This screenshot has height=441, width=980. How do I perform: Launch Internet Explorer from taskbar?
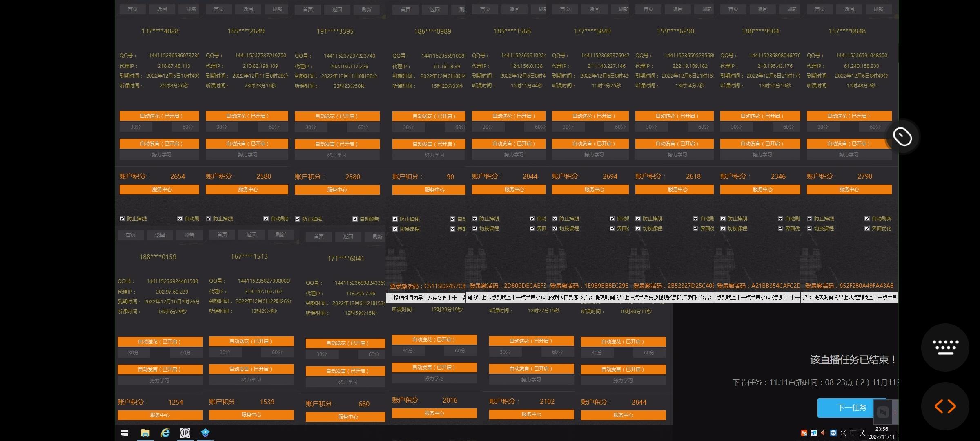tap(165, 433)
